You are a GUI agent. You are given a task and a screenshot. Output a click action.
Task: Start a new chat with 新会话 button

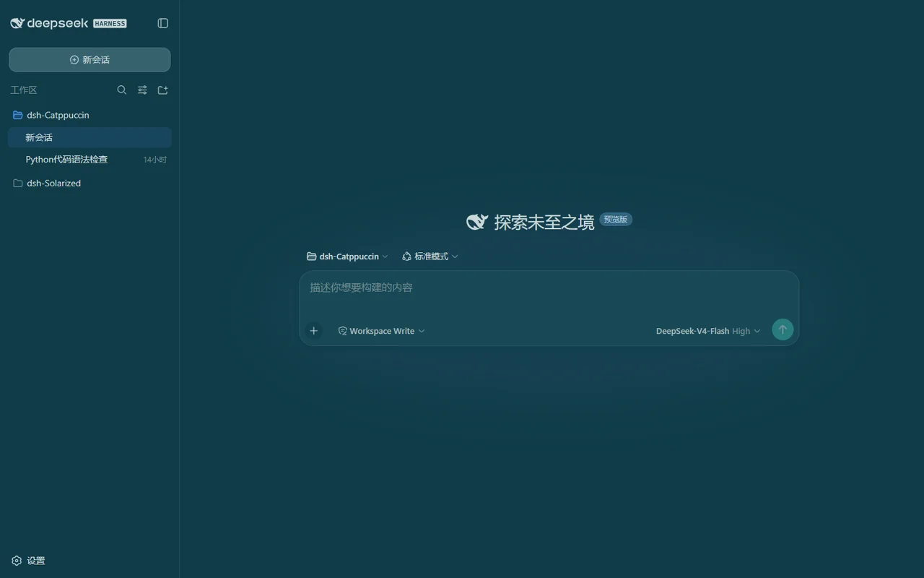90,60
